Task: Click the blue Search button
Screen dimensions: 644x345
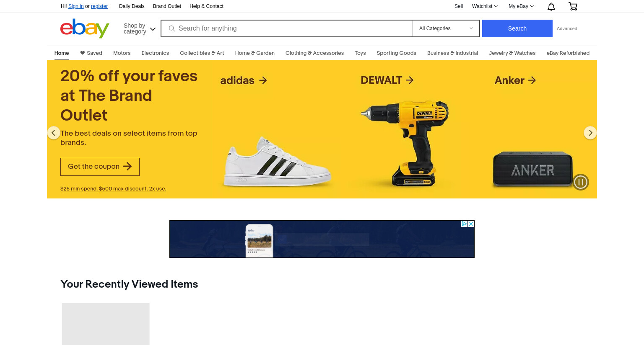Action: click(517, 28)
